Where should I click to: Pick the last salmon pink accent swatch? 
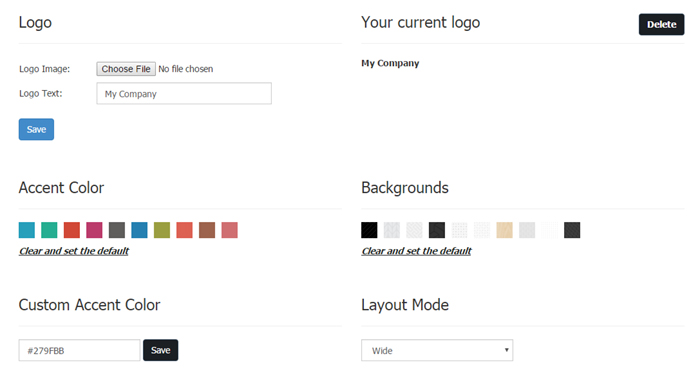(x=229, y=230)
